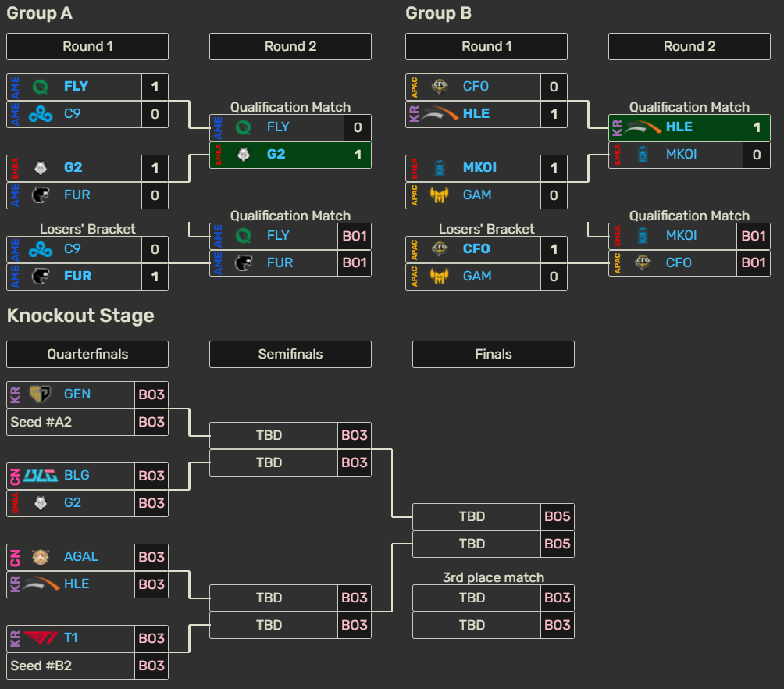
Task: Click the Knockout Stage heading
Action: [x=80, y=316]
